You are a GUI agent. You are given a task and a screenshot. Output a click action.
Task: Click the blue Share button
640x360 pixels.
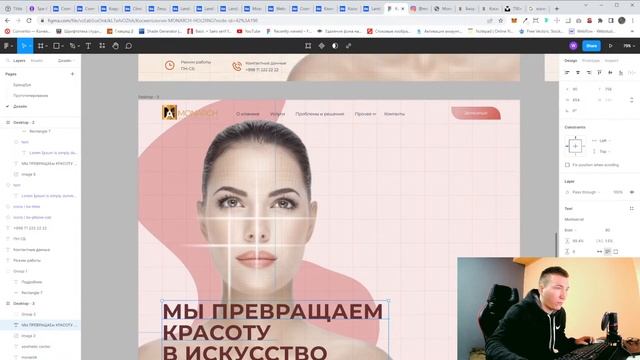591,46
